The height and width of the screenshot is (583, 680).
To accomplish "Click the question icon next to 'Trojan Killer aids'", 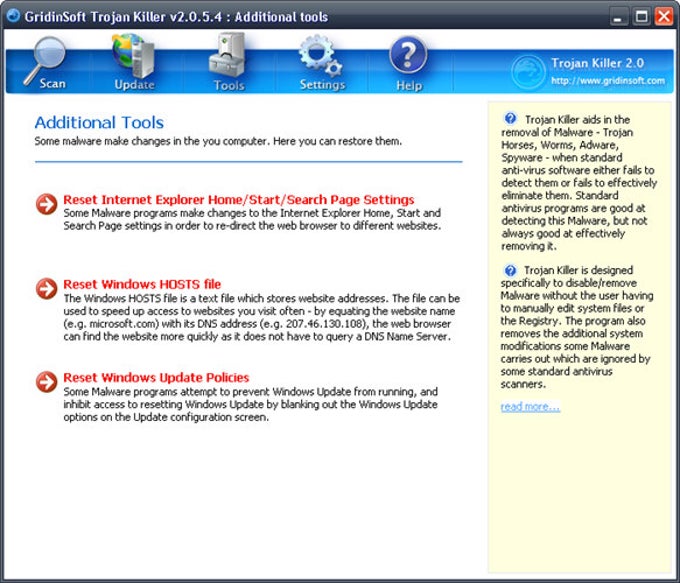I will [510, 118].
